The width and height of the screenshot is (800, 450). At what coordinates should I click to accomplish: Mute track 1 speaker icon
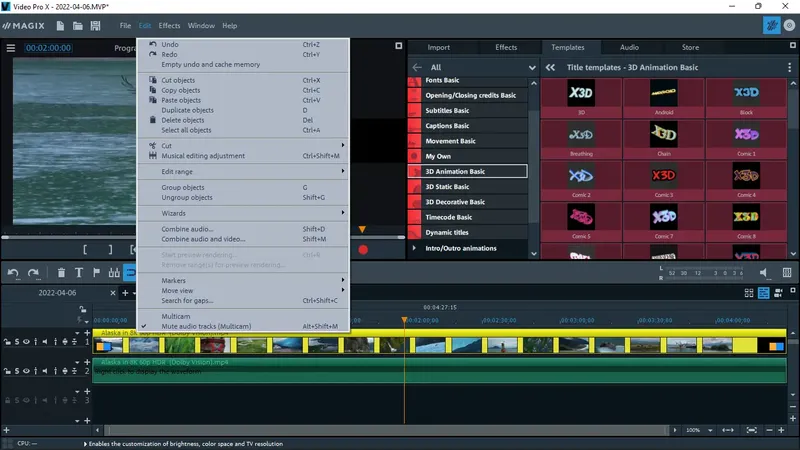45,342
